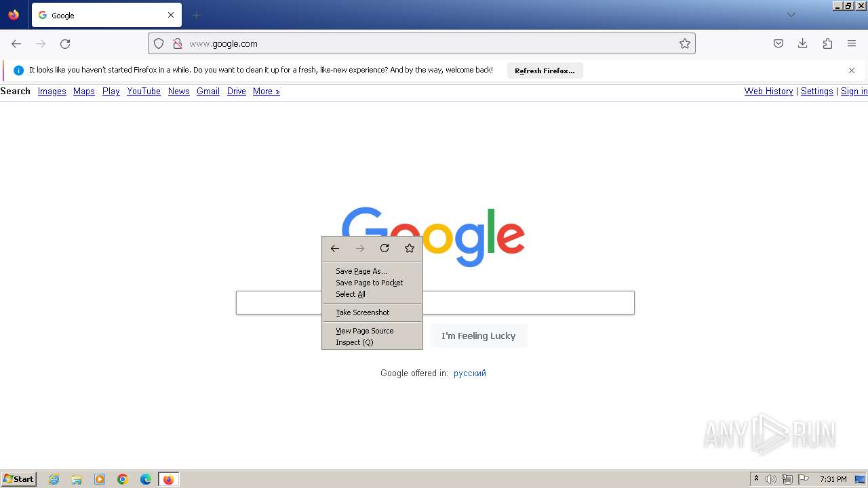Open the Maps link
Image resolution: width=868 pixels, height=488 pixels.
[84, 91]
